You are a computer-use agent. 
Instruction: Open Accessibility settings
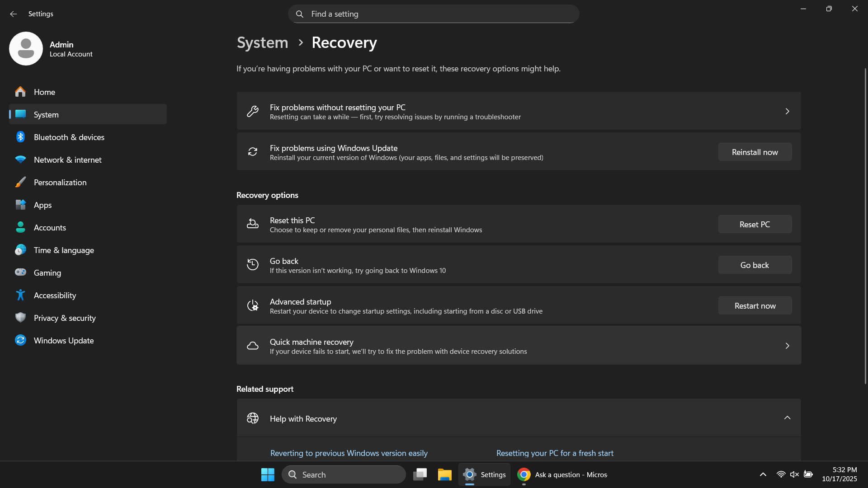(x=55, y=295)
